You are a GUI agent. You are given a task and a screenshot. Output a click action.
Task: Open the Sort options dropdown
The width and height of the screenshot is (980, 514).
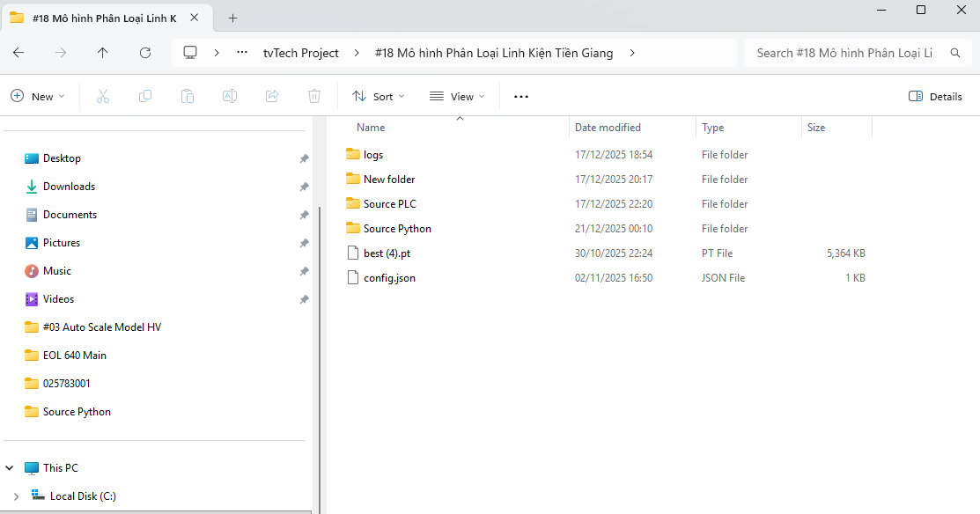pos(378,96)
